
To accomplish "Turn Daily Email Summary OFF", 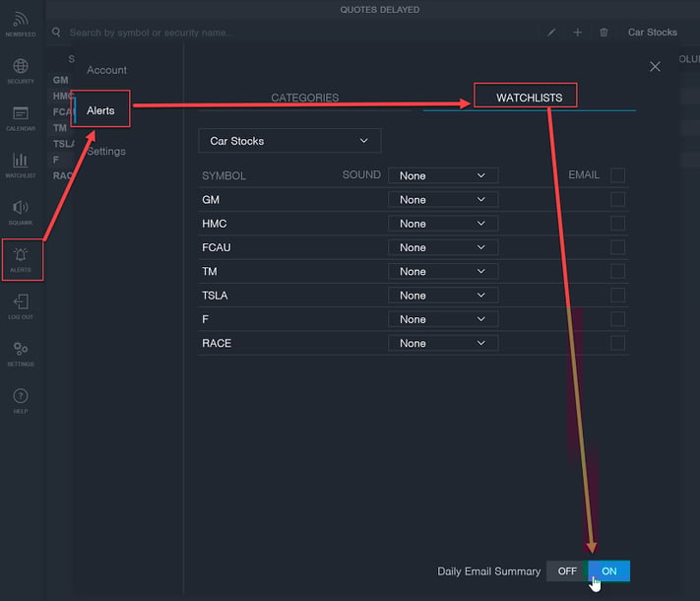I will tap(567, 571).
